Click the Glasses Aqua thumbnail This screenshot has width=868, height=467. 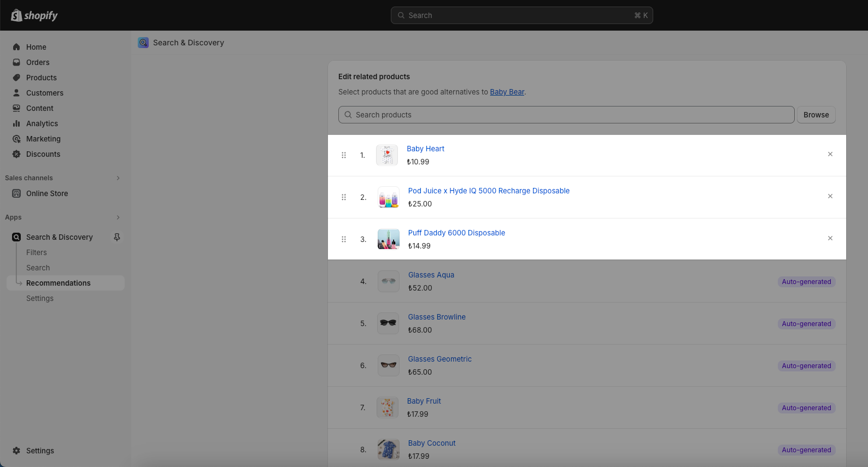coord(389,281)
